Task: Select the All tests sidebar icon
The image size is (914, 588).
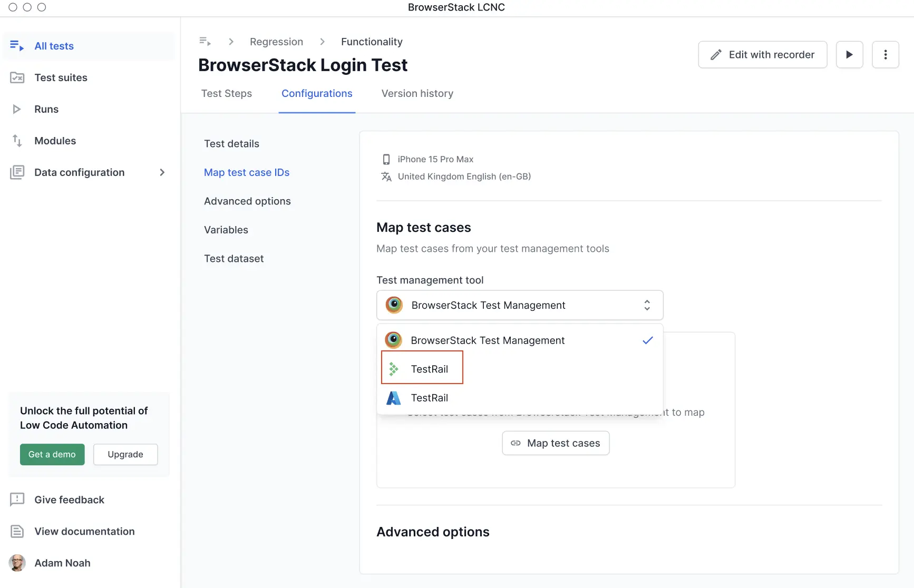Action: click(x=17, y=46)
